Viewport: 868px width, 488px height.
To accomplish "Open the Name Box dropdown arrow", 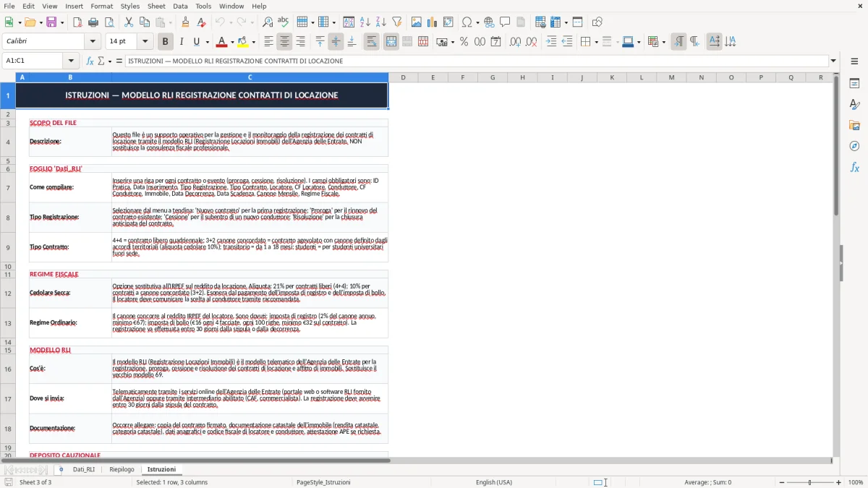I will (x=71, y=61).
